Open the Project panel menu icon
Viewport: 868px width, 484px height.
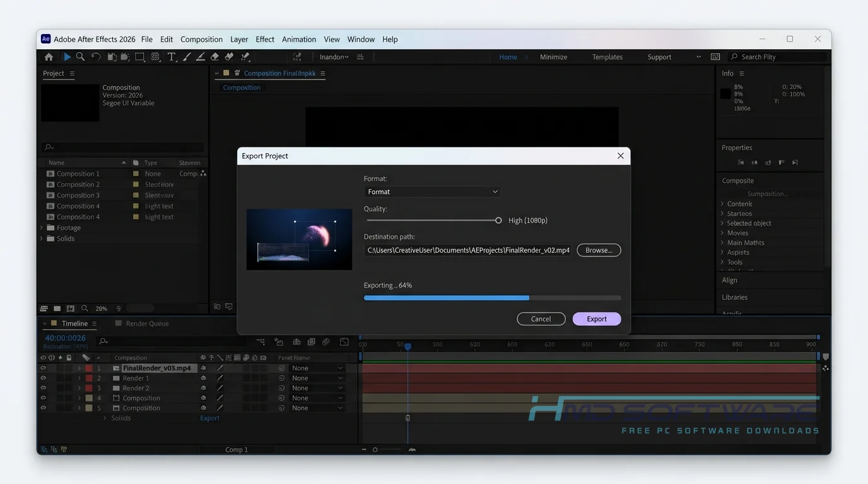(x=72, y=73)
